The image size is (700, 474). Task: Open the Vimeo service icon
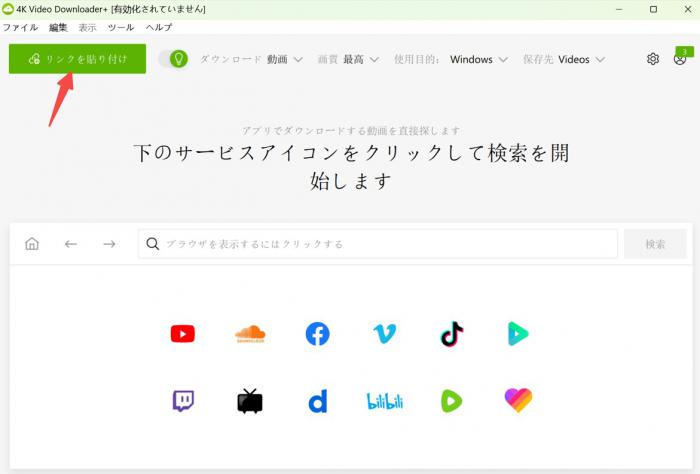pos(384,334)
